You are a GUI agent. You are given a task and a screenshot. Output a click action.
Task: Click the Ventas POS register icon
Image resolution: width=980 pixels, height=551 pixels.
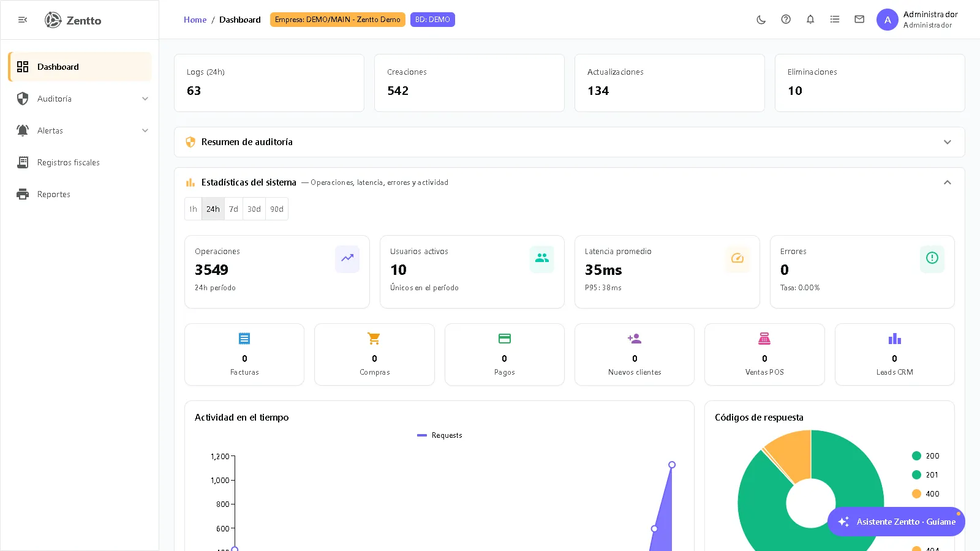pyautogui.click(x=764, y=339)
